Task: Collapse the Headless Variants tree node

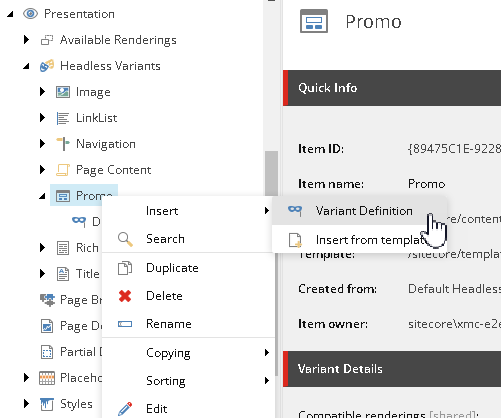Action: [x=26, y=66]
